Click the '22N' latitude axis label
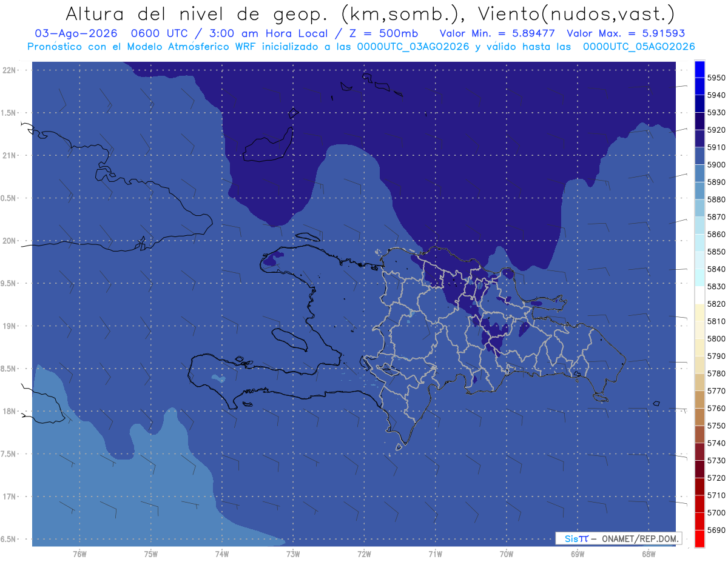 click(x=10, y=70)
